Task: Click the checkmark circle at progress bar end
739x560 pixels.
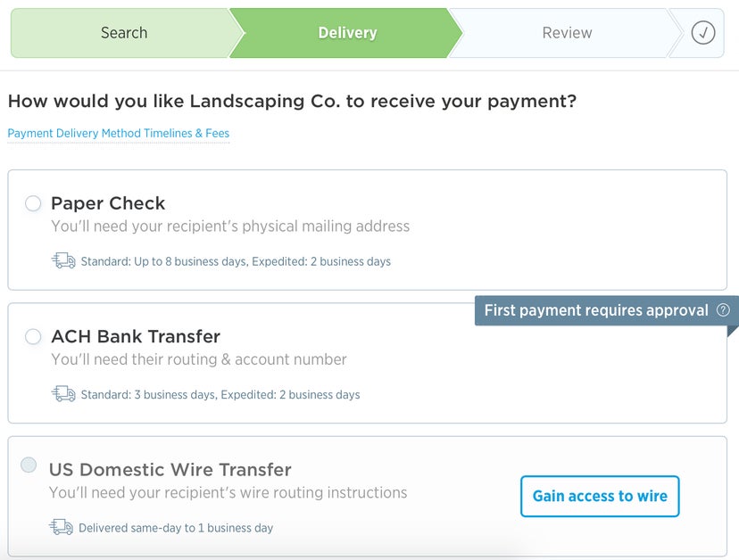Action: click(702, 32)
